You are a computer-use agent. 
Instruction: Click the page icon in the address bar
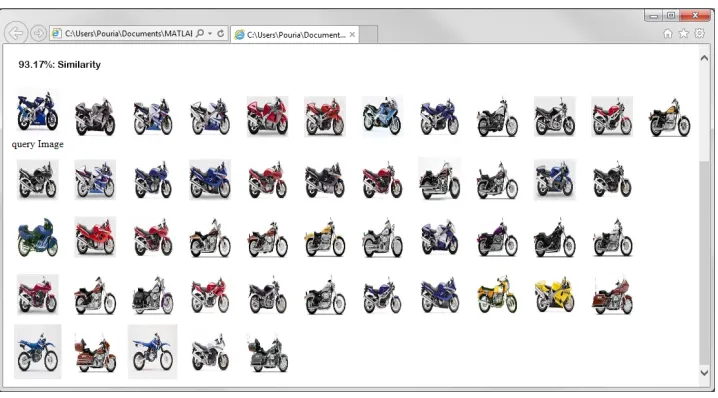(57, 33)
